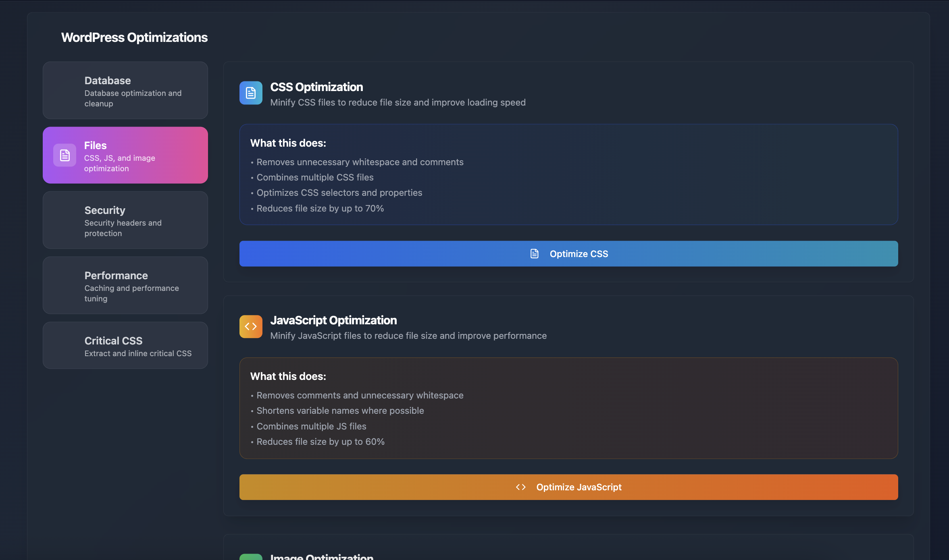The image size is (949, 560).
Task: Click the JavaScript 'What this does' info heading
Action: coord(288,376)
